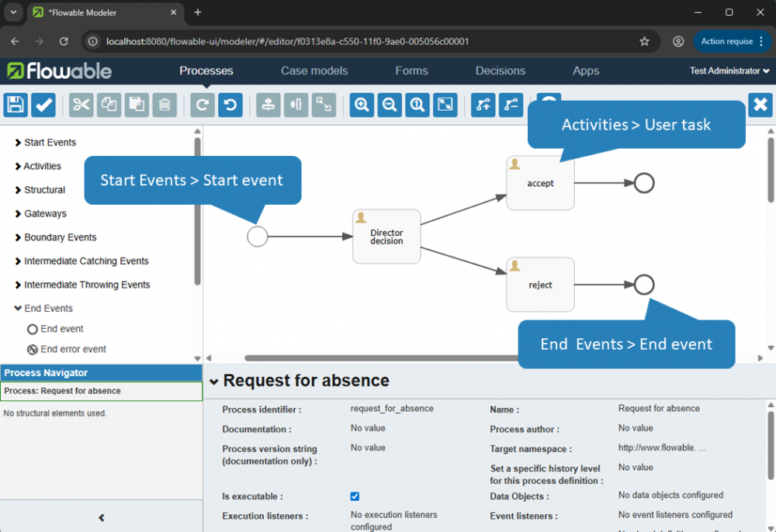This screenshot has width=776, height=532.
Task: Collapse the End Events palette group
Action: point(48,309)
